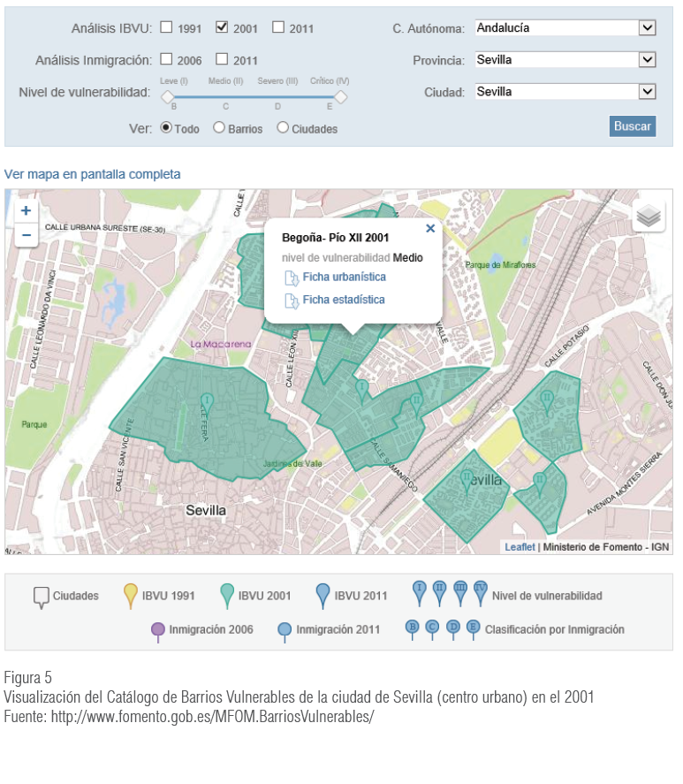Click right handle of vulnerability level slider
This screenshot has height=784, width=683.
[x=340, y=96]
